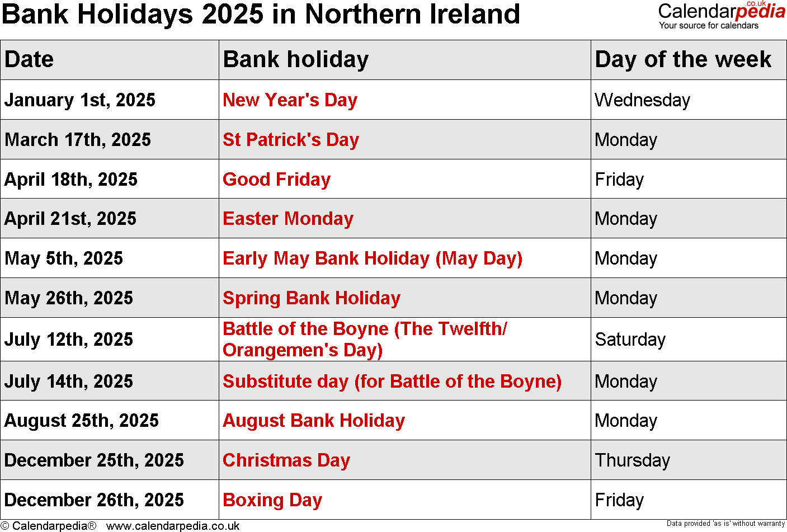Click the www.calendarpedia.co.uk footer address
This screenshot has height=532, width=787.
[x=173, y=526]
